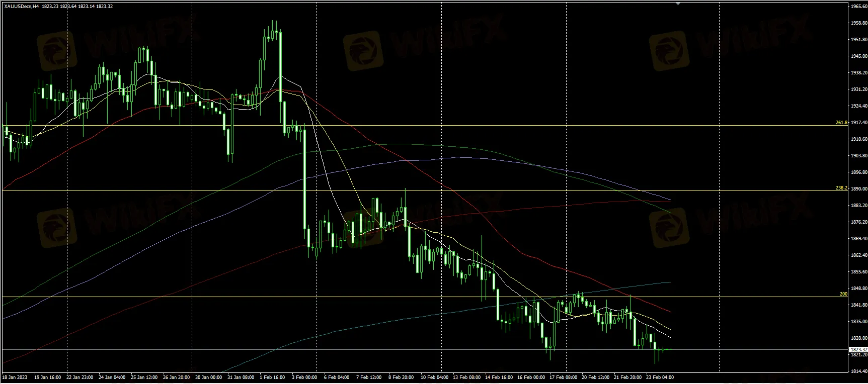Screen dimensions: 868x384
Task: Click the 23 Feb 04:00 time label
Action: click(660, 377)
